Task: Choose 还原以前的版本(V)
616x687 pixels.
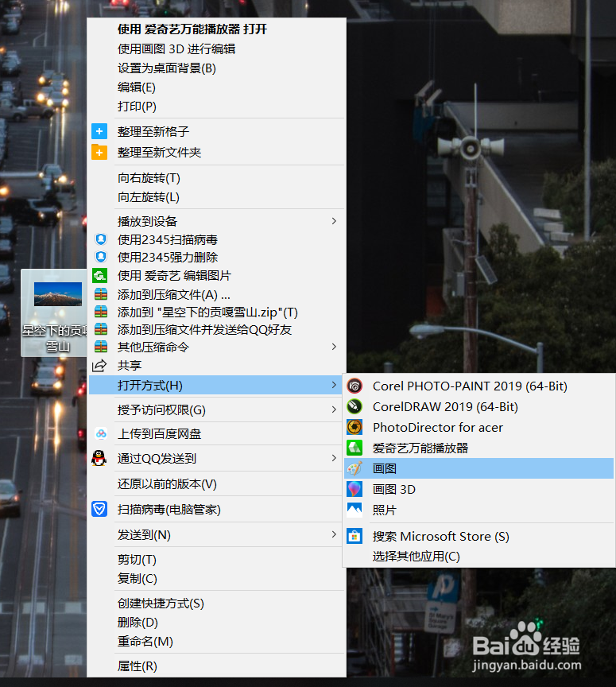Action: (168, 483)
